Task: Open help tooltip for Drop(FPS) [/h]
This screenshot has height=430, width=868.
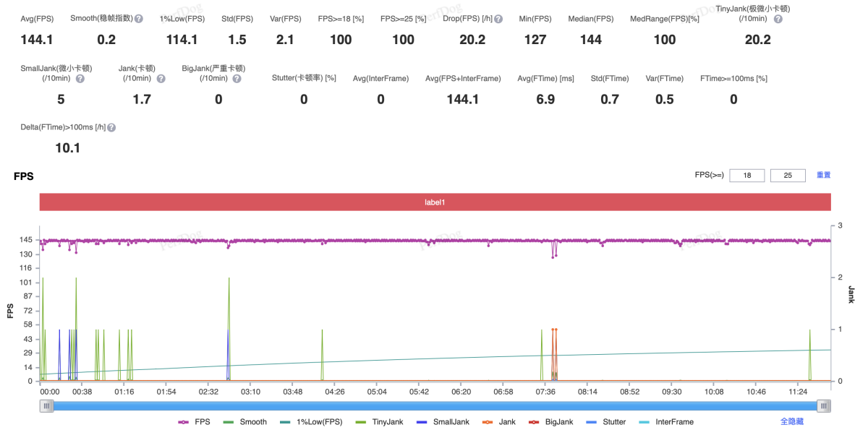Action: coord(498,19)
